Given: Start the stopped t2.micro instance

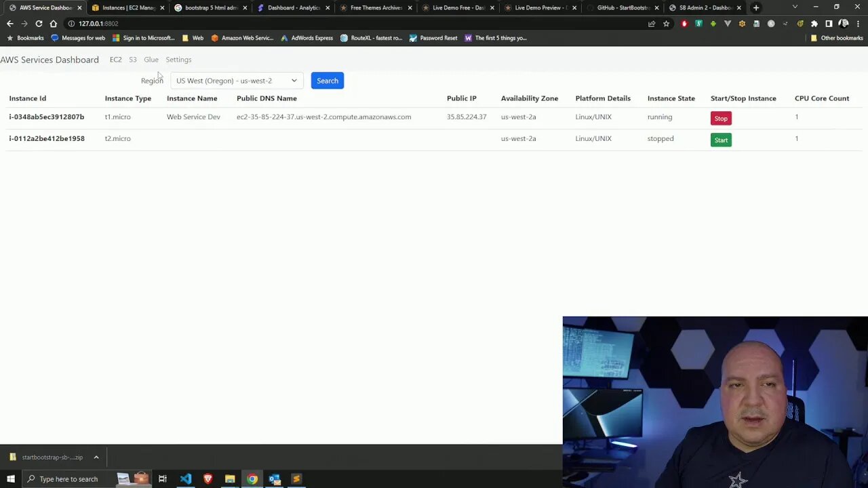Looking at the screenshot, I should (721, 140).
